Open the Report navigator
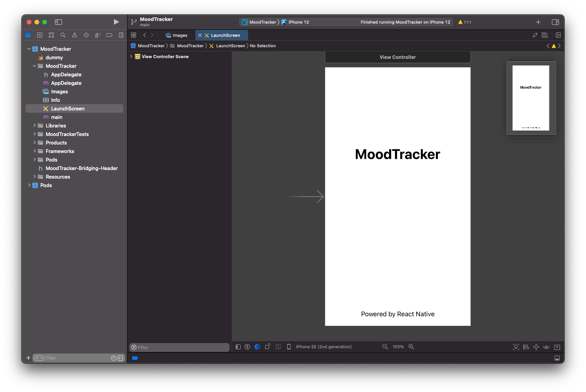The height and width of the screenshot is (392, 586). (121, 35)
